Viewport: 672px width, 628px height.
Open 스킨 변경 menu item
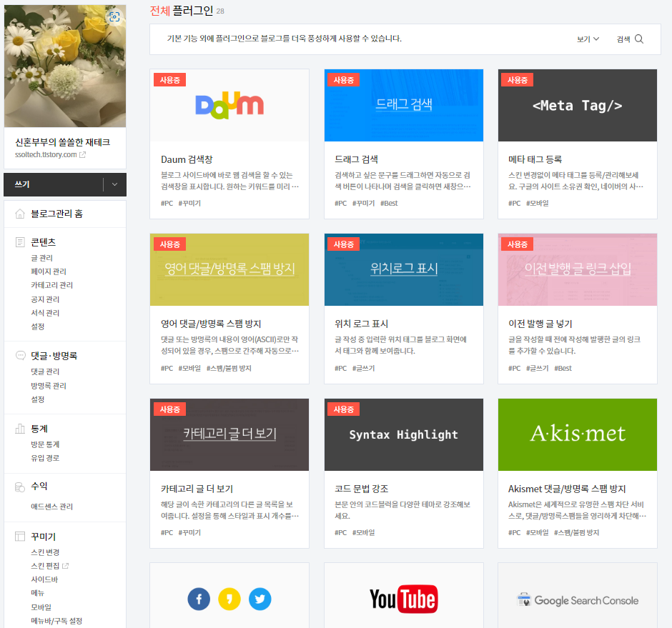pos(45,552)
